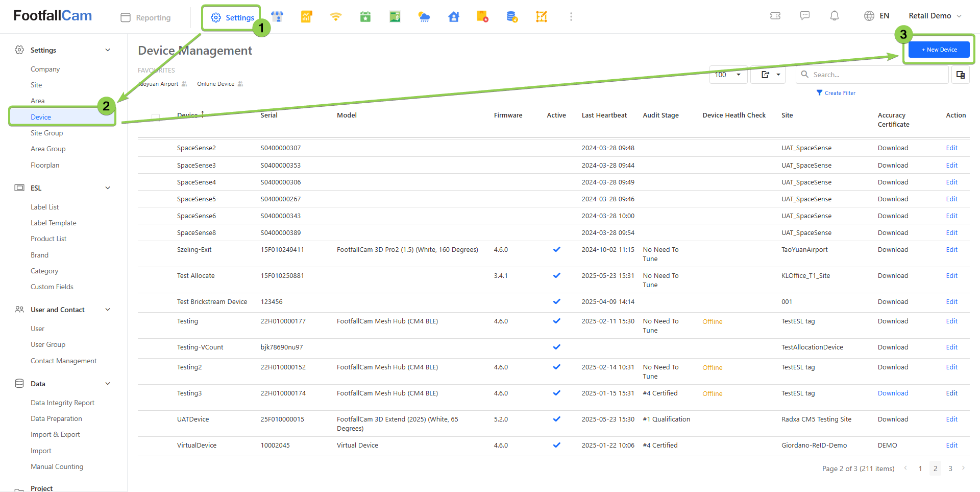Screen dimensions: 980x492
Task: Click the chat message icon
Action: click(804, 16)
